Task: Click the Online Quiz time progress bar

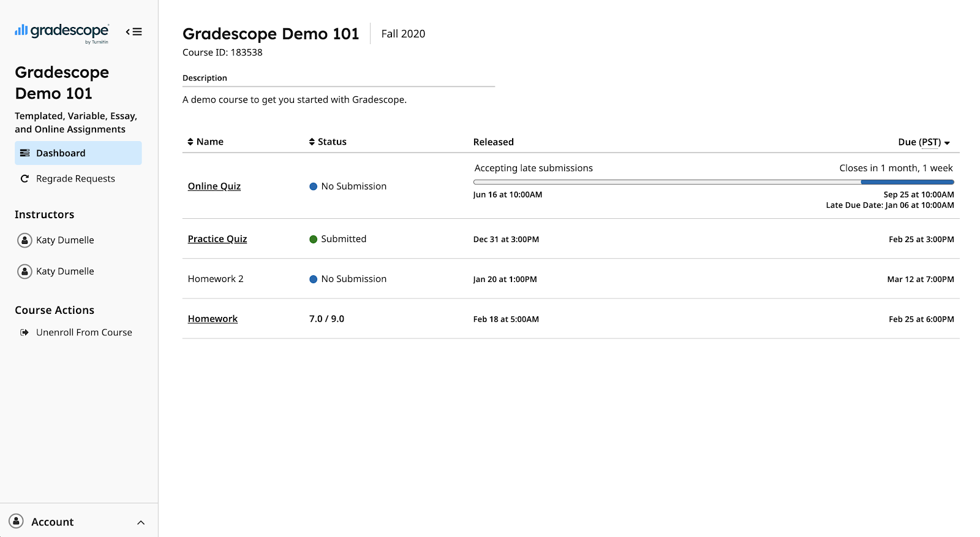Action: [714, 182]
